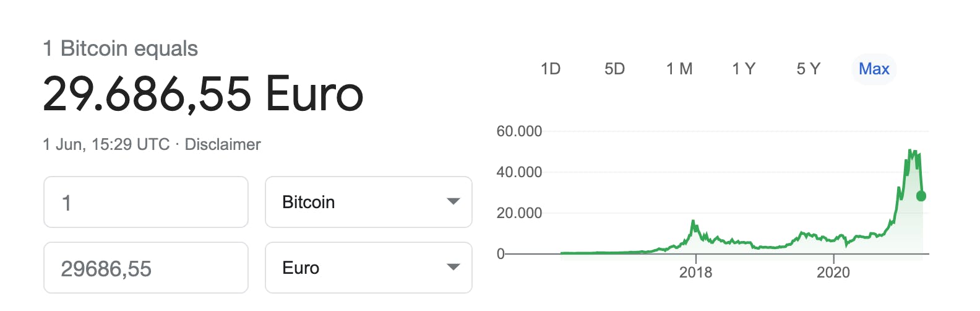Click the 29.686,55 Euro headline price
This screenshot has height=311, width=980.
pos(203,94)
